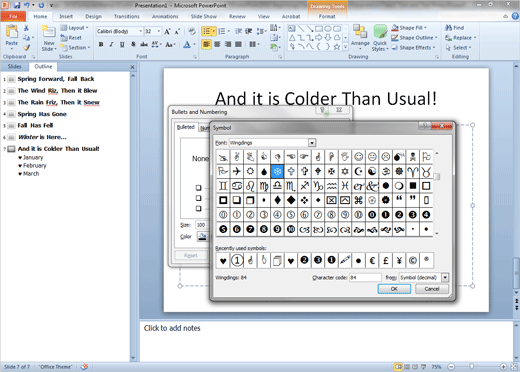This screenshot has height=372, width=520.
Task: Open the 'from' Symbol (decimal) dropdown
Action: [445, 277]
